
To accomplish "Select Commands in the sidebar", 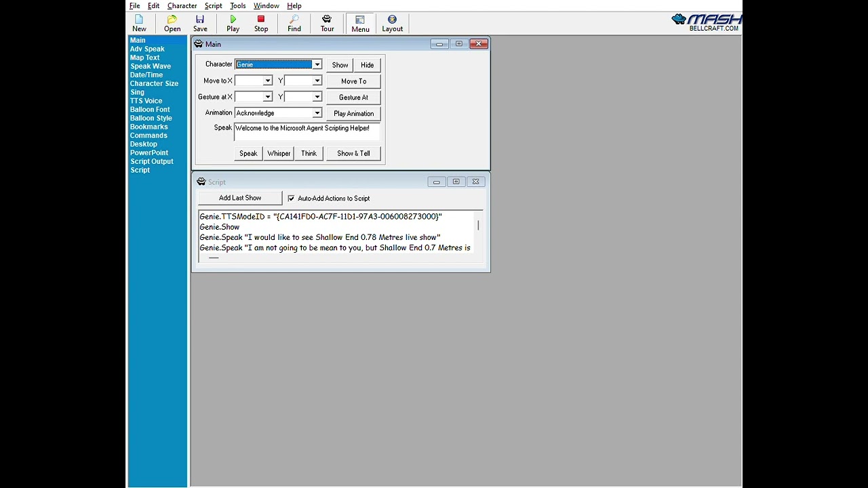I will point(149,136).
